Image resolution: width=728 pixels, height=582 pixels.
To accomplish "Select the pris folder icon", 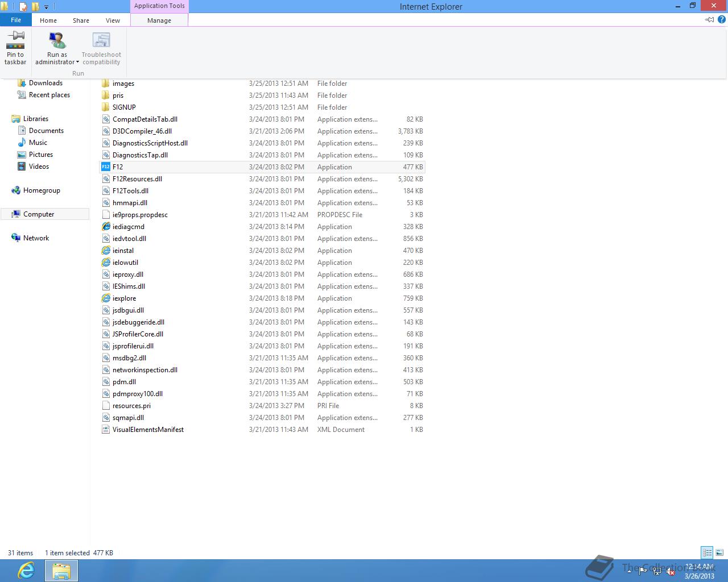I will click(x=106, y=95).
